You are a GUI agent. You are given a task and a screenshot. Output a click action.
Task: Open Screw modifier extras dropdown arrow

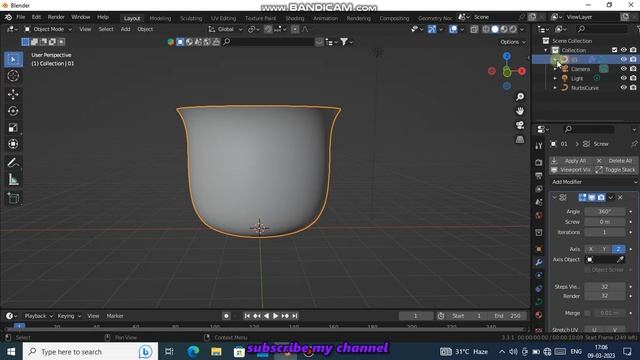pyautogui.click(x=611, y=198)
